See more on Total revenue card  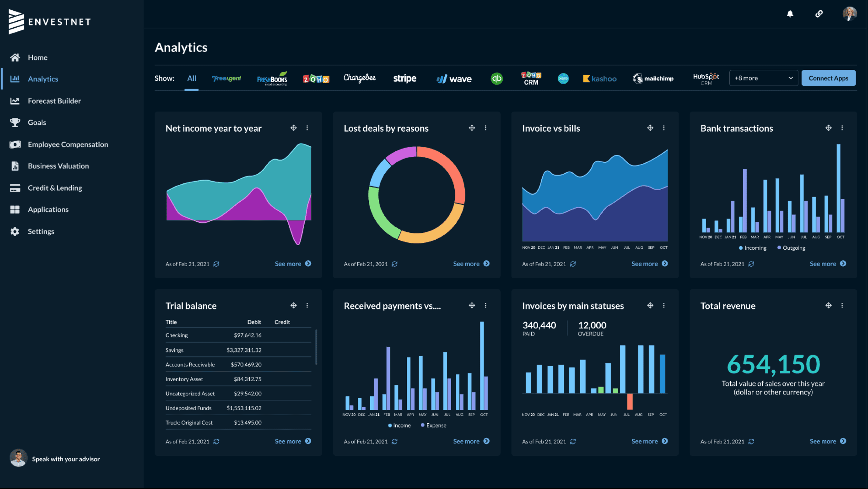pos(828,441)
